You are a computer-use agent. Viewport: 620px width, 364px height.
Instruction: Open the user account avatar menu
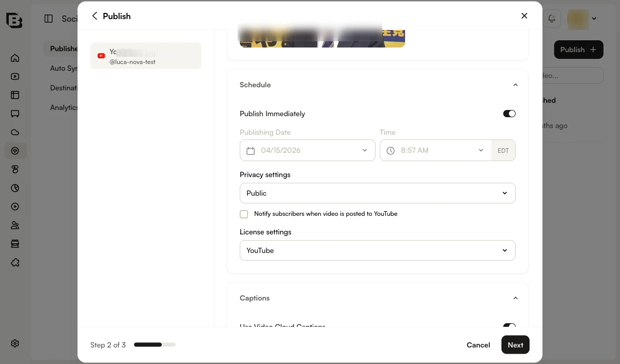(x=582, y=19)
